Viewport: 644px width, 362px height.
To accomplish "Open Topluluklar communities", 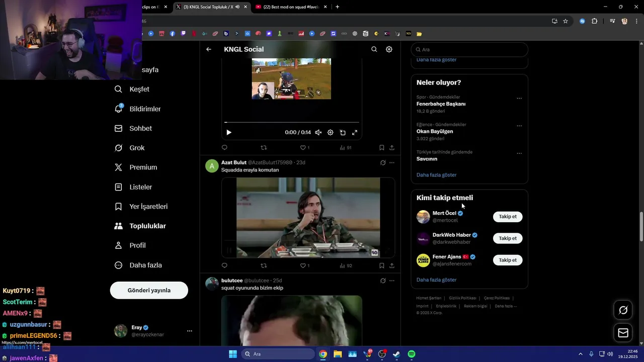I will [140, 226].
